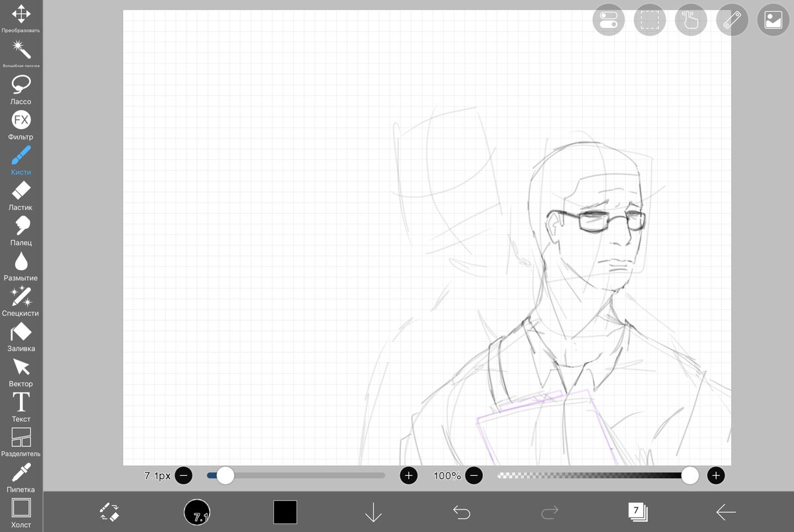This screenshot has height=532, width=794.
Task: Increase opacity with plus button
Action: point(715,475)
